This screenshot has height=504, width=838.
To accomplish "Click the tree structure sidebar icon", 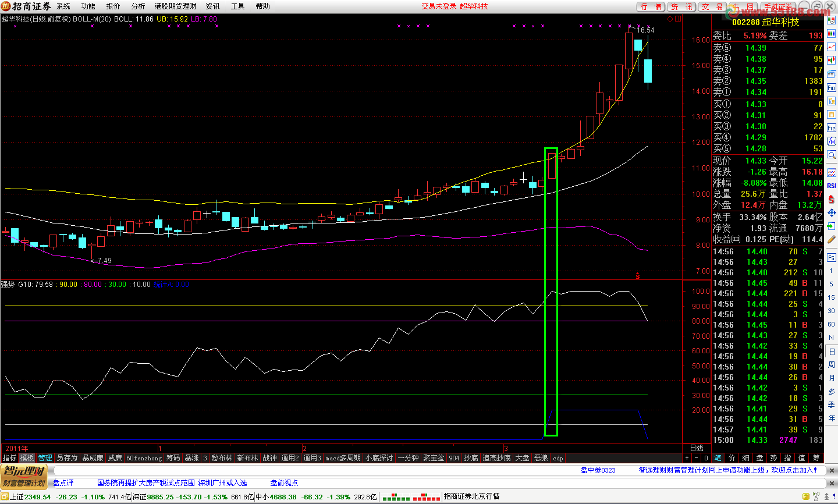I will [x=831, y=101].
